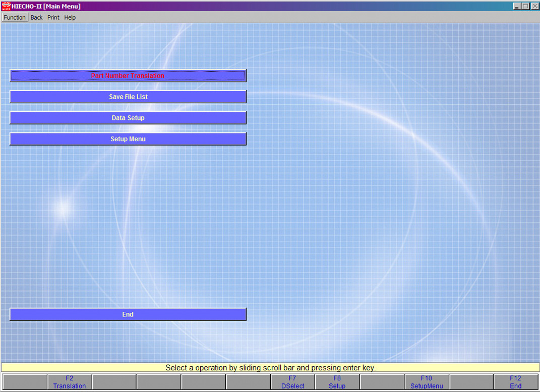Open the Function menu
Viewport: 540px width, 392px height.
(x=15, y=17)
